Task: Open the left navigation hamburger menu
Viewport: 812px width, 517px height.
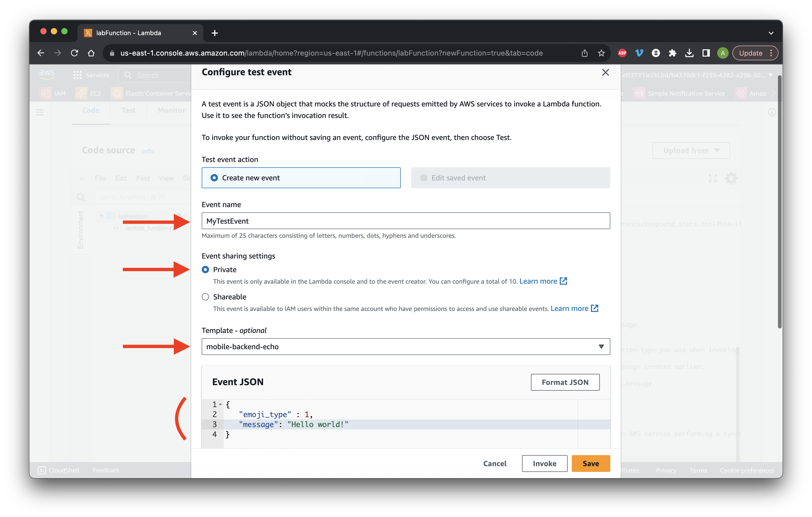Action: click(40, 112)
